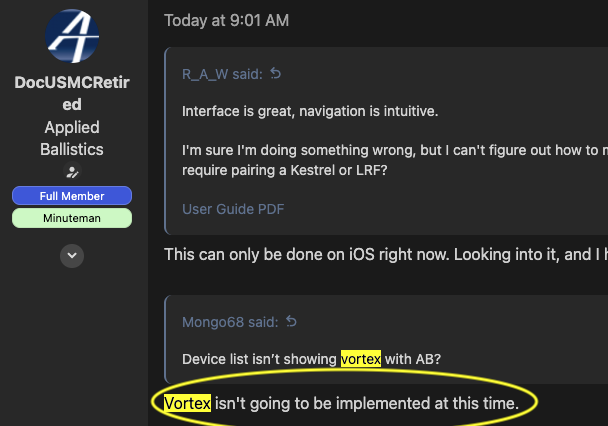Click 'isn't going to be implemented at this time.' text

(366, 404)
